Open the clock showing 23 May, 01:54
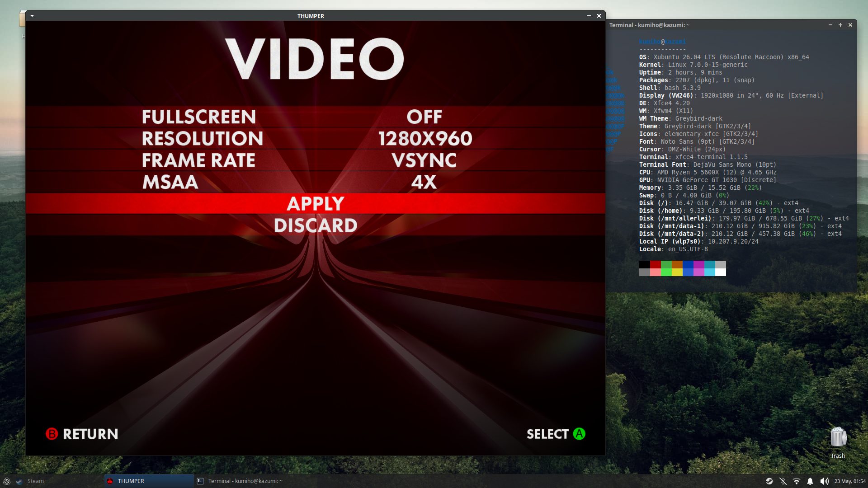The image size is (868, 488). coord(850,481)
